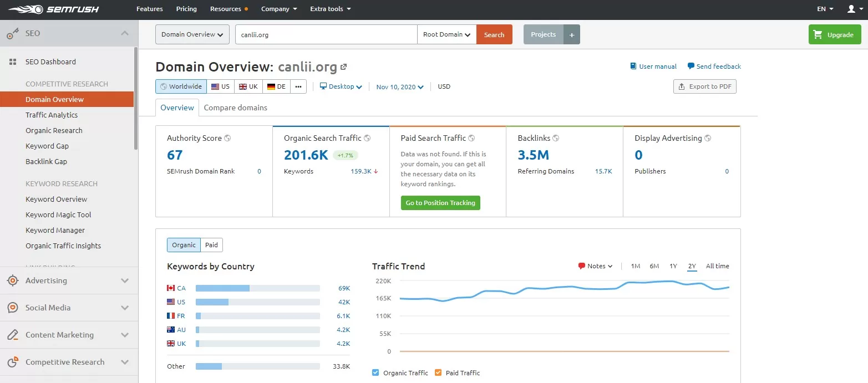Open the Extra tools menu
Viewport: 868px width, 383px height.
pyautogui.click(x=331, y=9)
